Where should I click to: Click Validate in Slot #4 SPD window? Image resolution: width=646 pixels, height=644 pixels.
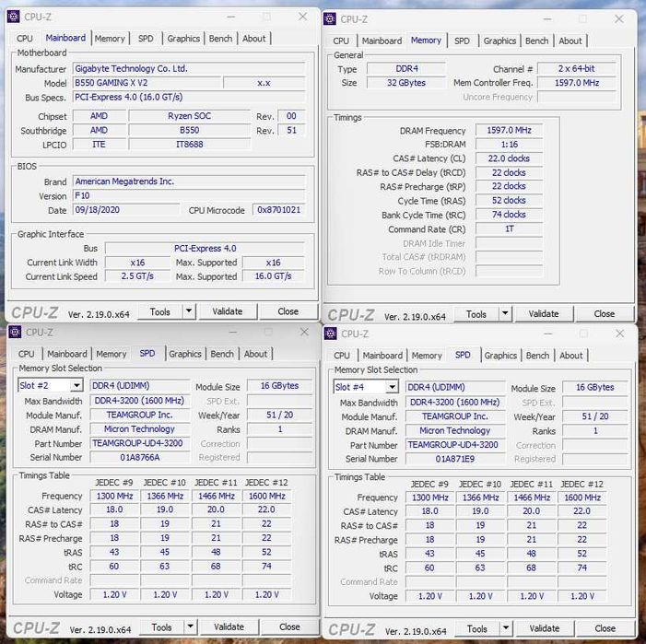pyautogui.click(x=545, y=628)
